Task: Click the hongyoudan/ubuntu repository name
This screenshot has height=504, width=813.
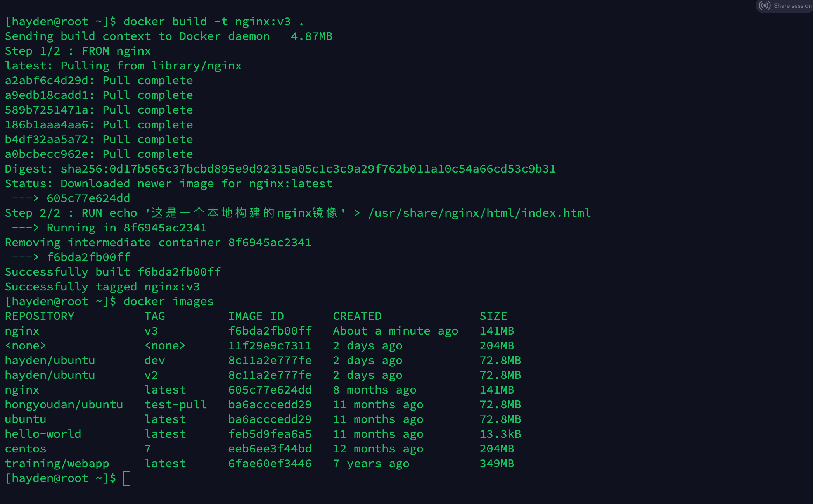Action: coord(64,405)
